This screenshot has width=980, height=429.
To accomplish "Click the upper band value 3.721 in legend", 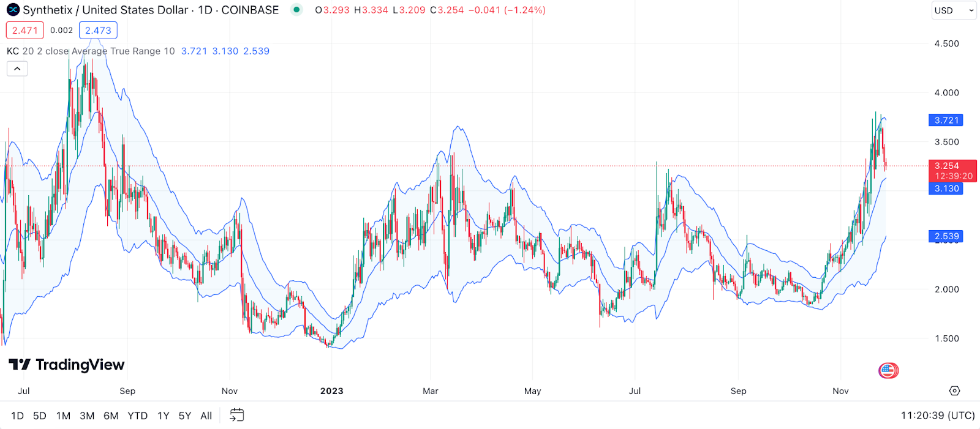I will (x=194, y=51).
